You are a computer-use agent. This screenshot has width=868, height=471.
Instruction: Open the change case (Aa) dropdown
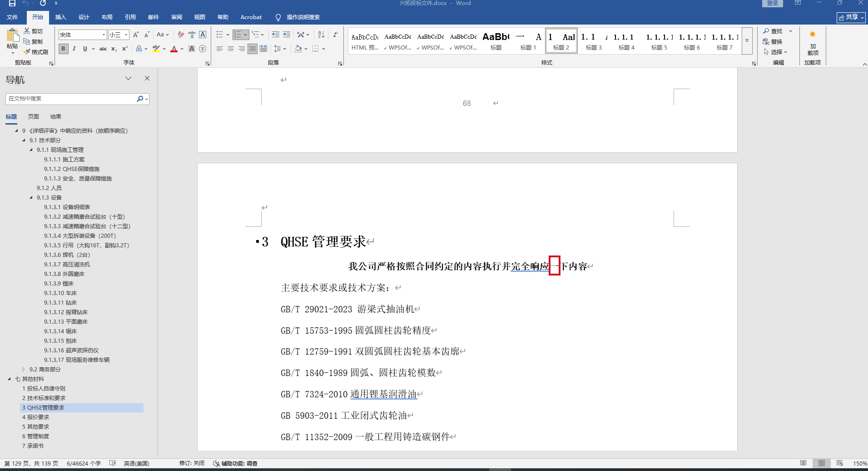(163, 35)
